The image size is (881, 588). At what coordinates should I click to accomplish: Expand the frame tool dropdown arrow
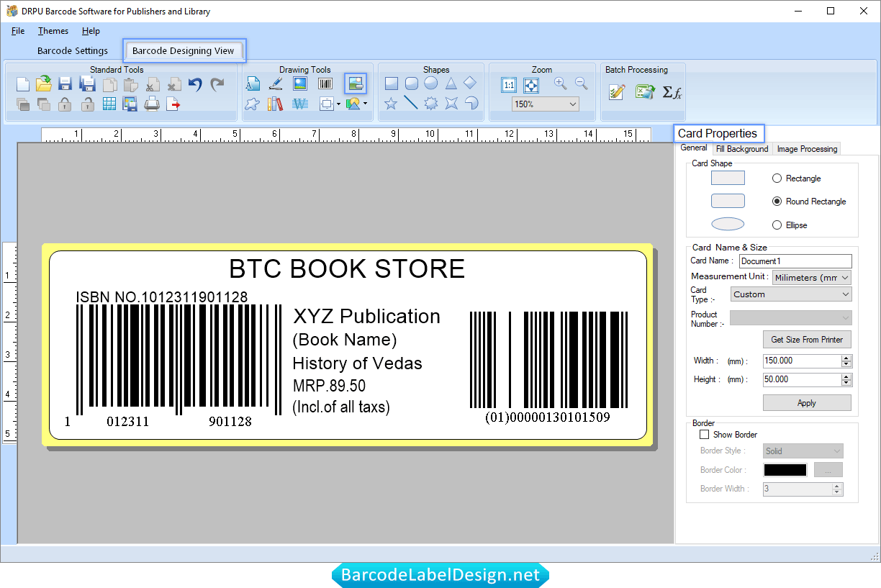click(x=338, y=104)
